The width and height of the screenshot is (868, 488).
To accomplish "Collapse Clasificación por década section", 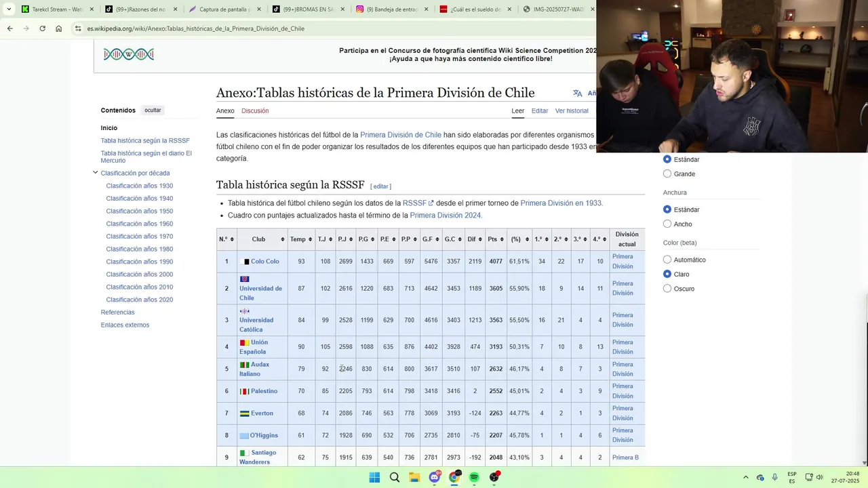I will click(x=96, y=173).
